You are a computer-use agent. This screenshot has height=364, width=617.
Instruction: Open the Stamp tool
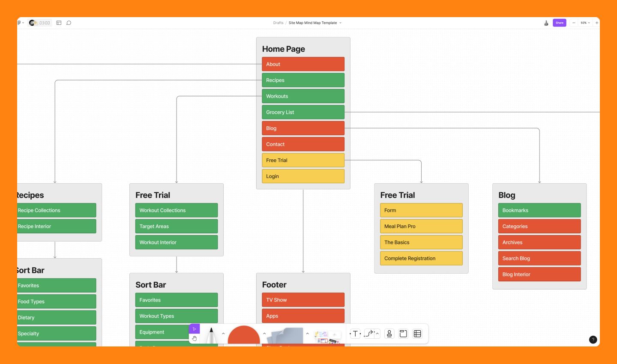tap(389, 333)
